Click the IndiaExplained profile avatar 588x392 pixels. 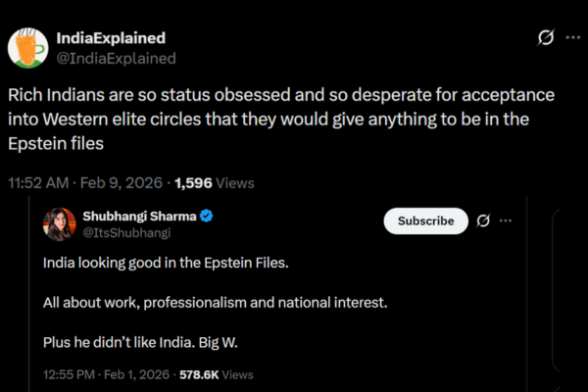[29, 47]
